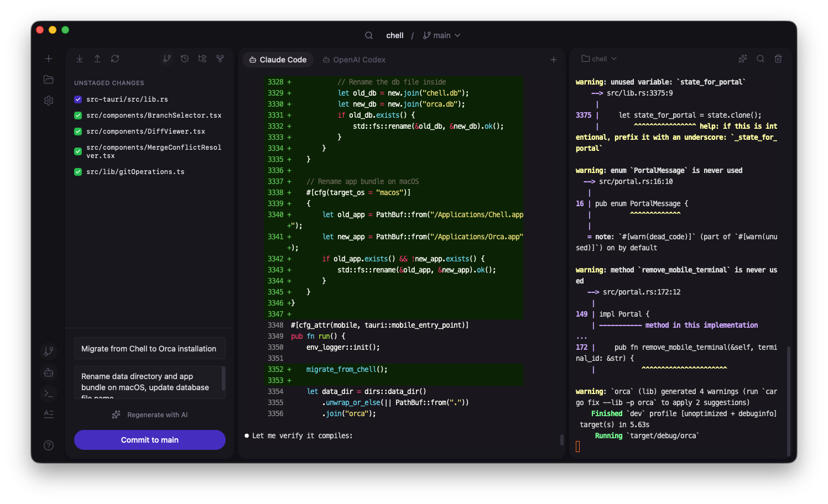828x504 pixels.
Task: Click the text editor icon in sidebar
Action: 49,414
